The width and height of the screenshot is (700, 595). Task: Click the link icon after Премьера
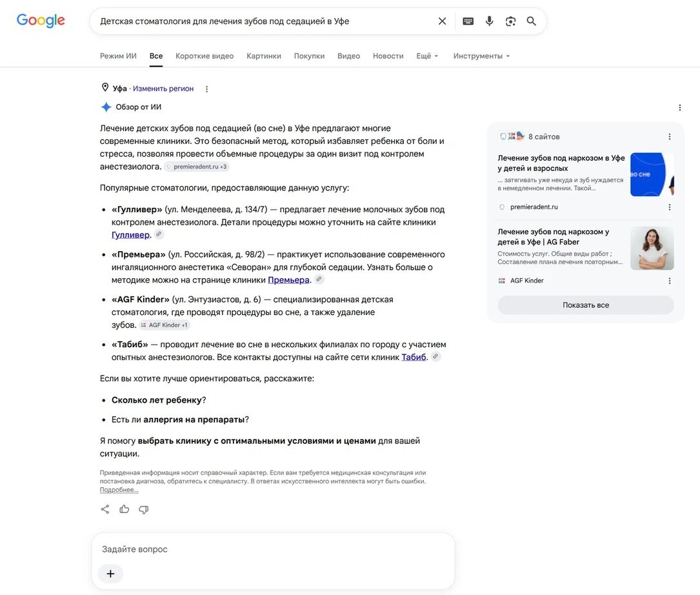(x=319, y=279)
